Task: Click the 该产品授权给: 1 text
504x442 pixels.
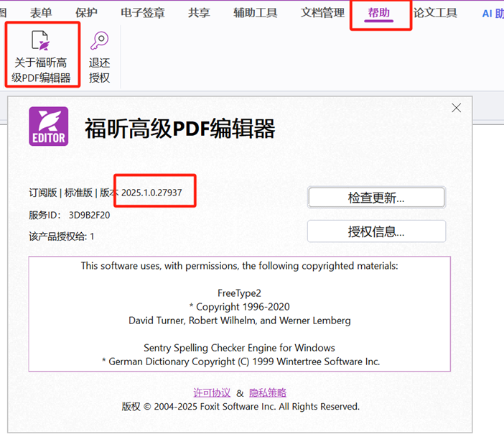Action: (x=62, y=236)
